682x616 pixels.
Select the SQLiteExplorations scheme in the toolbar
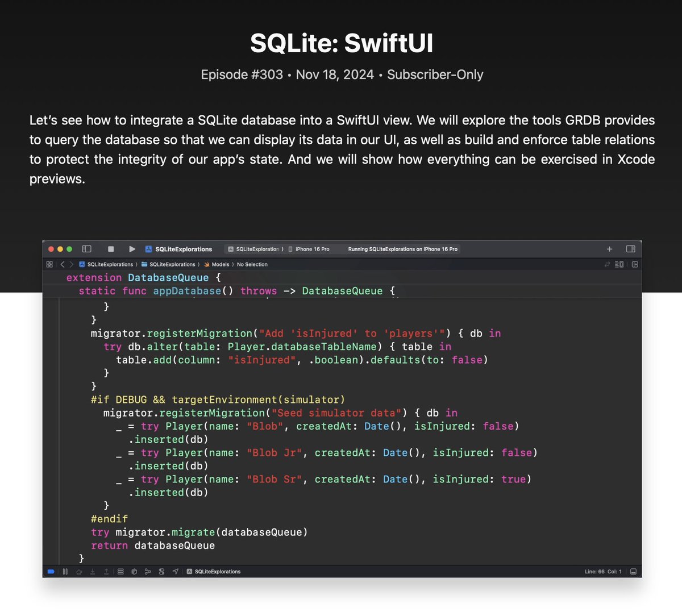click(x=182, y=249)
